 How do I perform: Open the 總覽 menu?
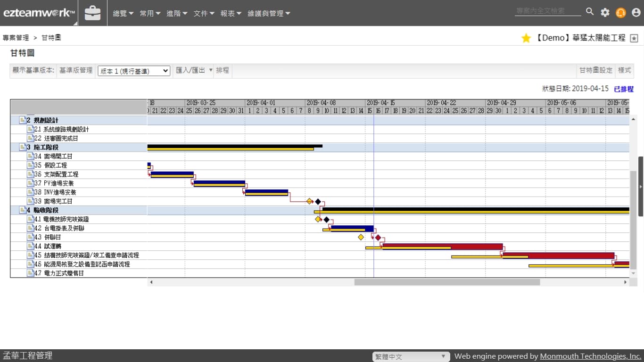(123, 14)
